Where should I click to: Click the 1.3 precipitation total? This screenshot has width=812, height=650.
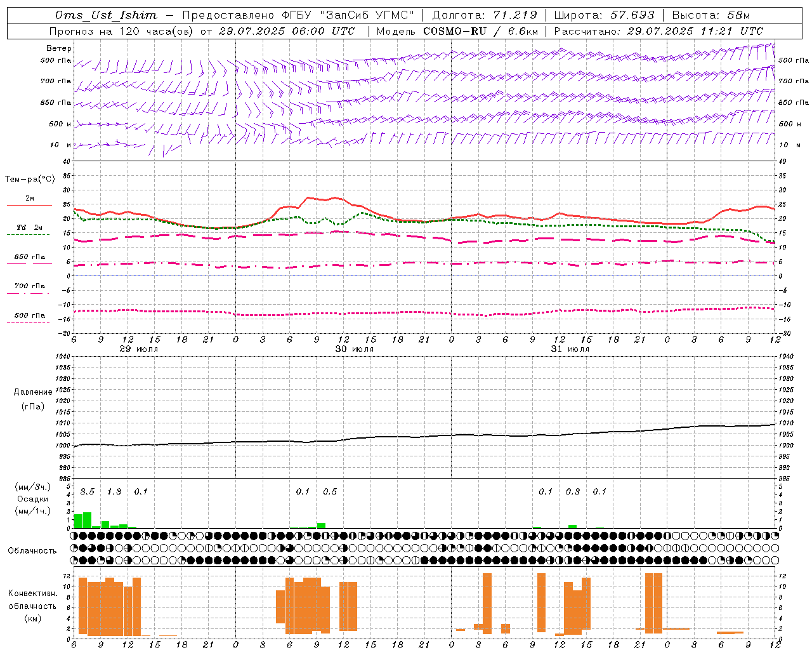pos(114,491)
